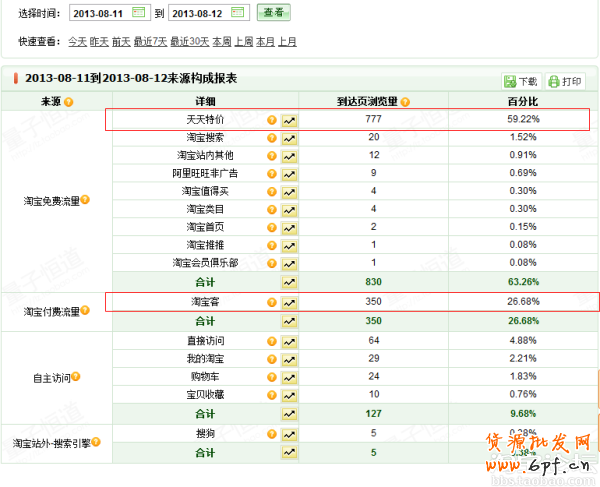The height and width of the screenshot is (487, 600).
Task: Open help icon for 天天特价 row
Action: pyautogui.click(x=272, y=120)
